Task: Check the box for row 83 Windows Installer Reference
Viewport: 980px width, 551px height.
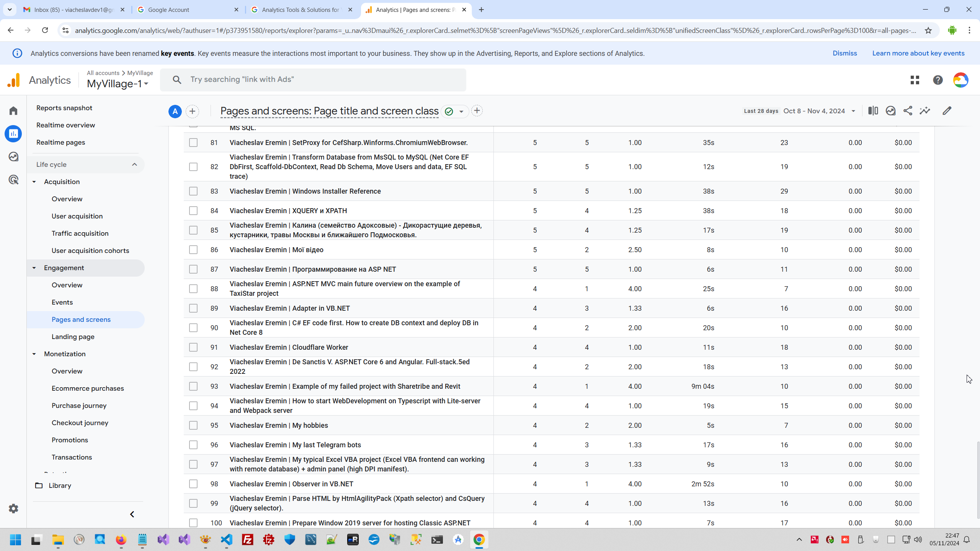Action: click(x=193, y=191)
